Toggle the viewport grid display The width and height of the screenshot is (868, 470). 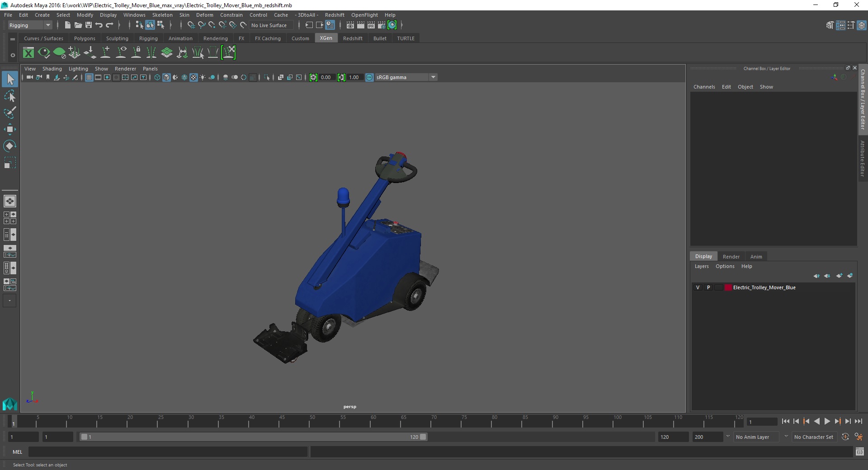point(89,77)
